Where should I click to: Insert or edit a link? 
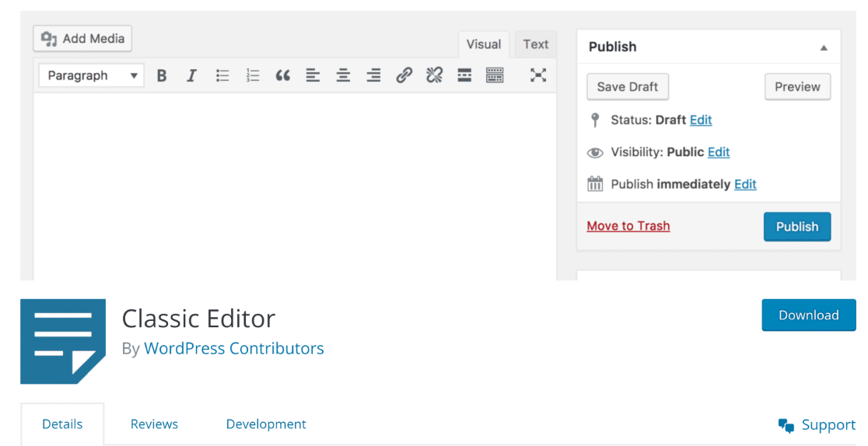pyautogui.click(x=404, y=75)
